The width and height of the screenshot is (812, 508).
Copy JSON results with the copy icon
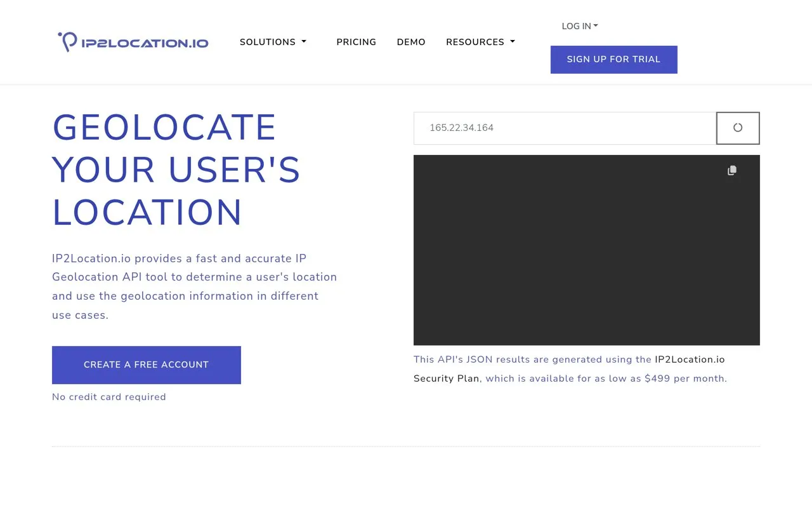(x=732, y=170)
